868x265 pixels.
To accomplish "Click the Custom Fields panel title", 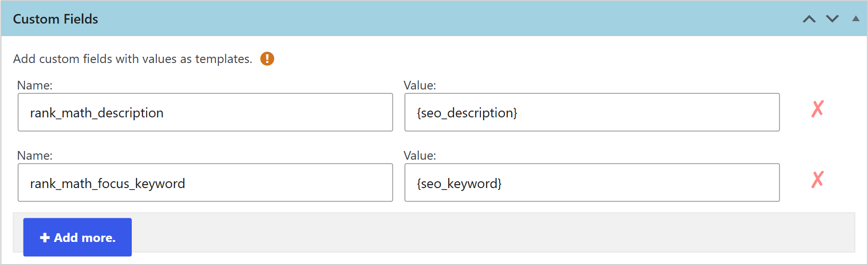I will pos(55,19).
